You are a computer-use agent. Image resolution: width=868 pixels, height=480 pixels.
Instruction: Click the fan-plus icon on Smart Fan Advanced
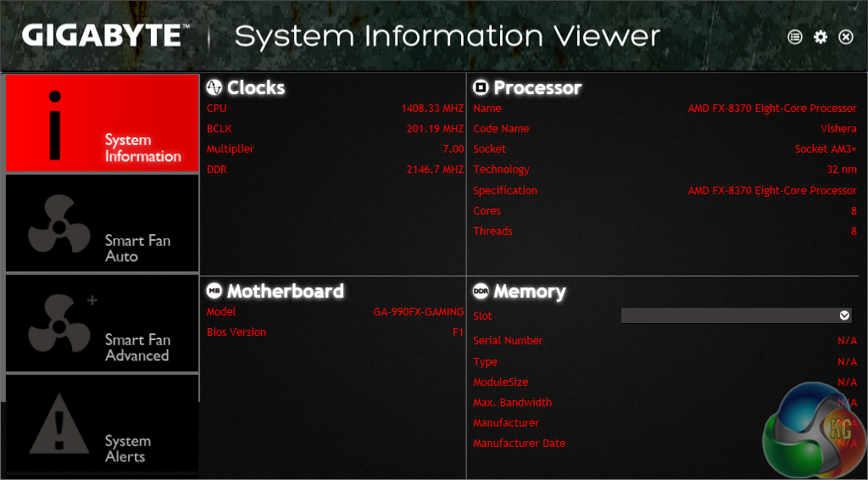click(61, 323)
